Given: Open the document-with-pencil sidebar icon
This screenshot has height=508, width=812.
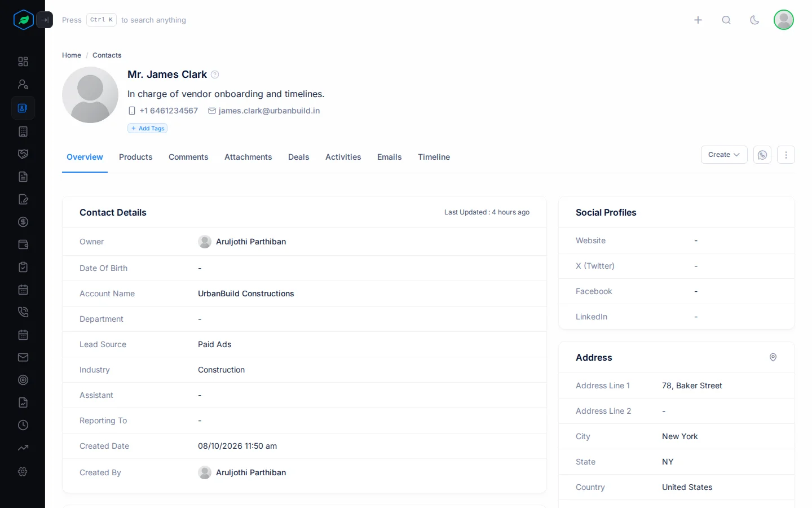Looking at the screenshot, I should pos(23,199).
